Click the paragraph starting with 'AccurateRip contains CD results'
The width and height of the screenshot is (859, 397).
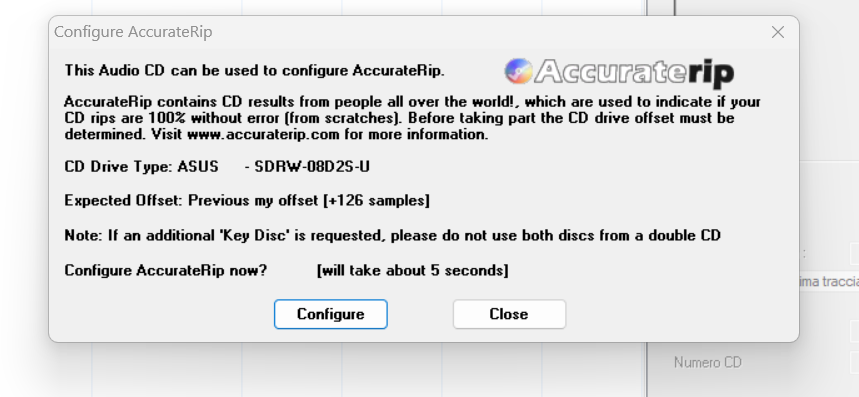[413, 118]
